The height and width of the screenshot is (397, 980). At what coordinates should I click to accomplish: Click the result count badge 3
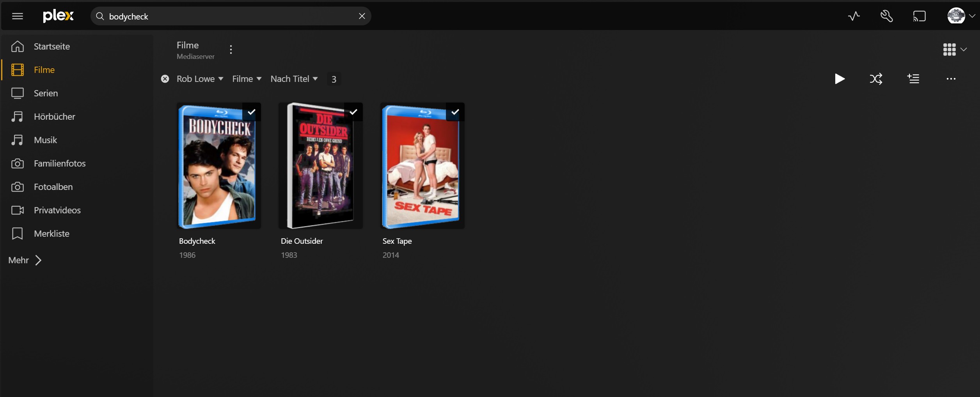[x=334, y=79]
